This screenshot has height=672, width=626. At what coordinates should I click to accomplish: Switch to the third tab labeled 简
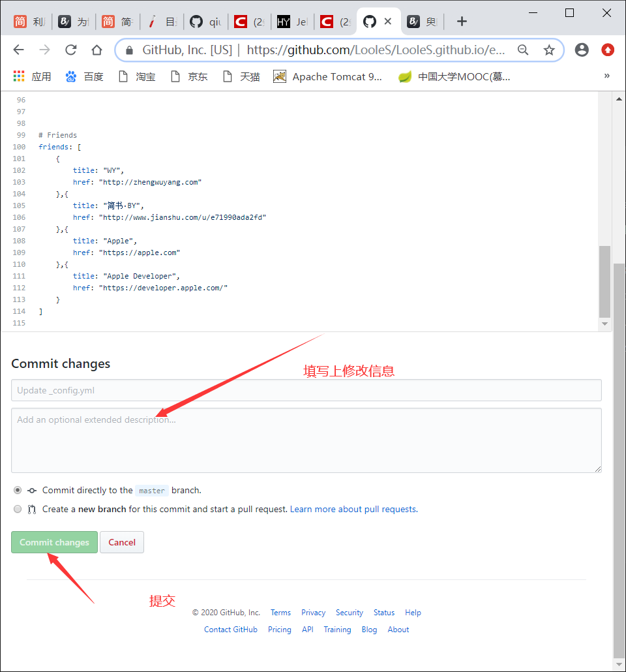pos(117,22)
